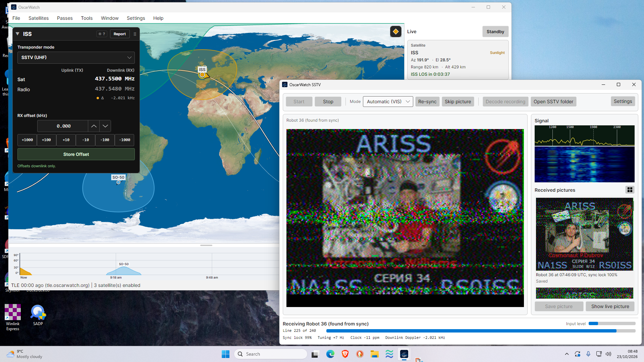Toggle Standby in the Live panel
This screenshot has height=362, width=644.
(495, 32)
